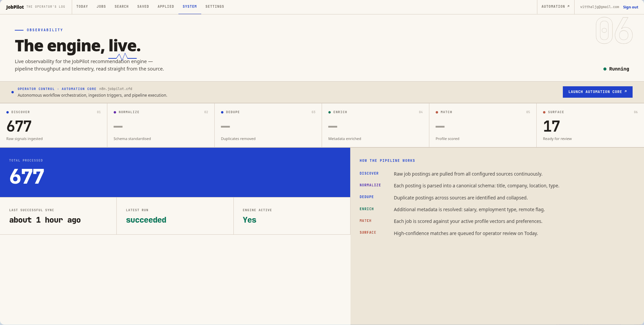The height and width of the screenshot is (325, 644).
Task: Select the Normalize stage purple dot
Action: coord(115,112)
